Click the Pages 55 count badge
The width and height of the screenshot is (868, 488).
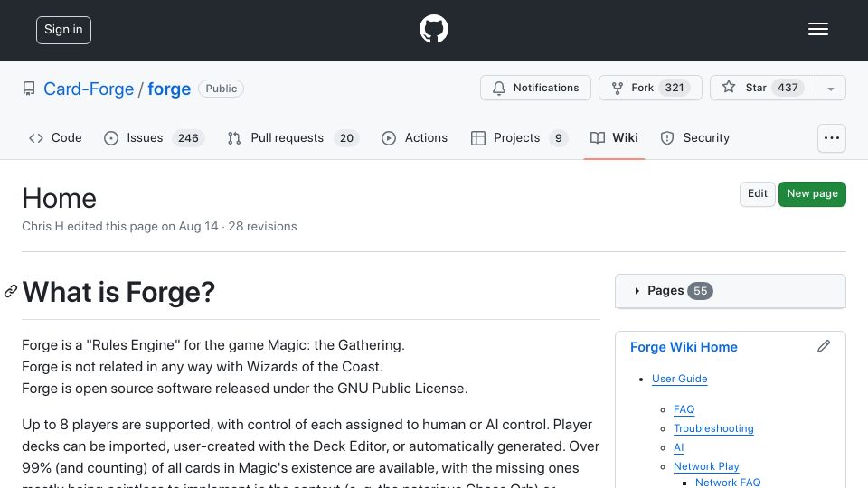click(700, 291)
